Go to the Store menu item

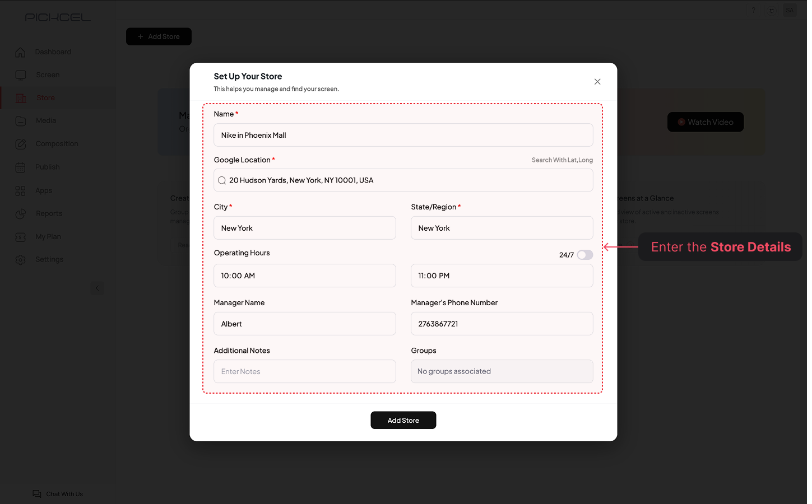45,98
